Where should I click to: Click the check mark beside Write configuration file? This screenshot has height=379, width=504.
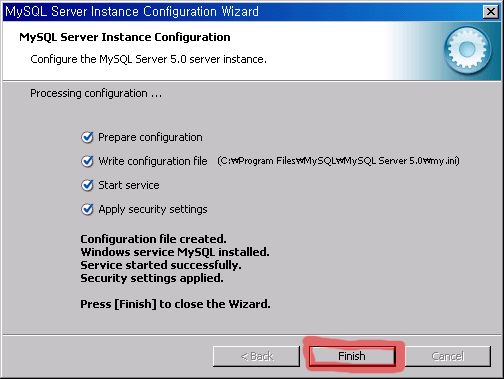tap(87, 161)
